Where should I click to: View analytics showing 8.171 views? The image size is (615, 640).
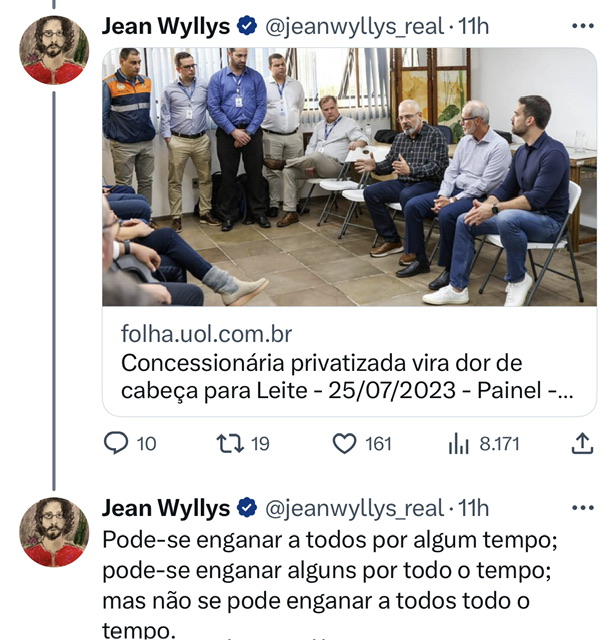(x=459, y=444)
